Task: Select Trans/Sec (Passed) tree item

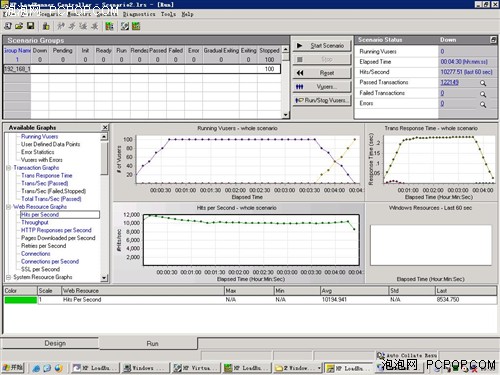Action: (44, 183)
